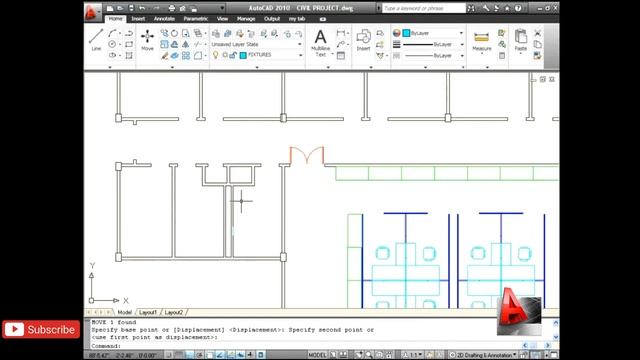Select the Polyline tool

click(129, 33)
